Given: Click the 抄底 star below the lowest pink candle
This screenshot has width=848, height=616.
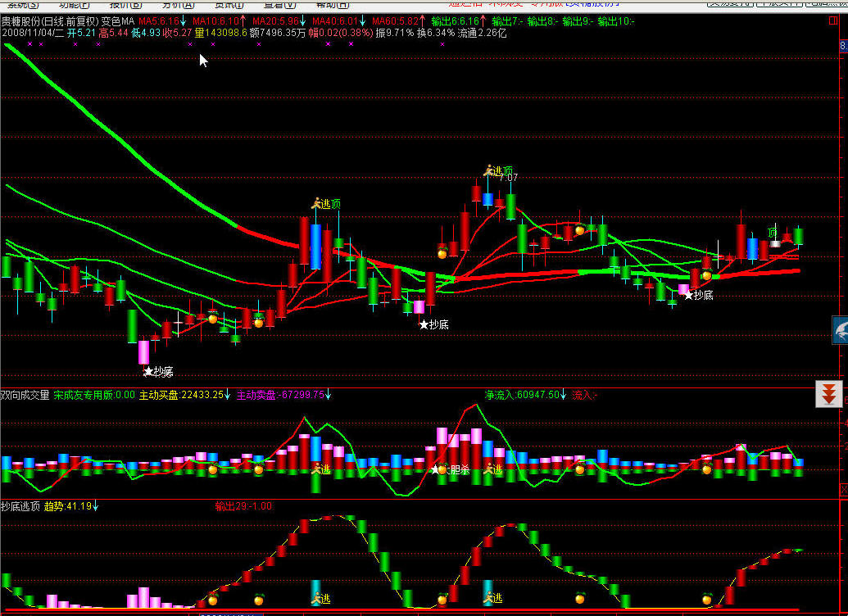Looking at the screenshot, I should (x=158, y=372).
